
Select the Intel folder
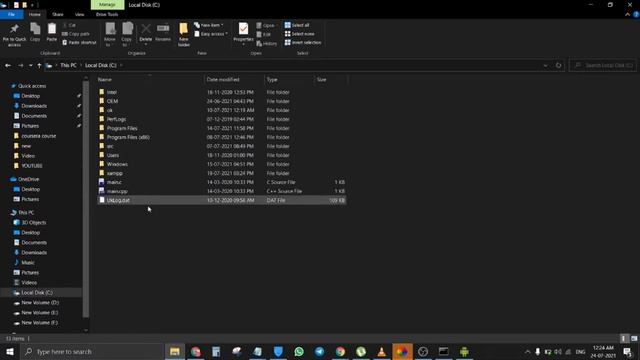click(111, 92)
